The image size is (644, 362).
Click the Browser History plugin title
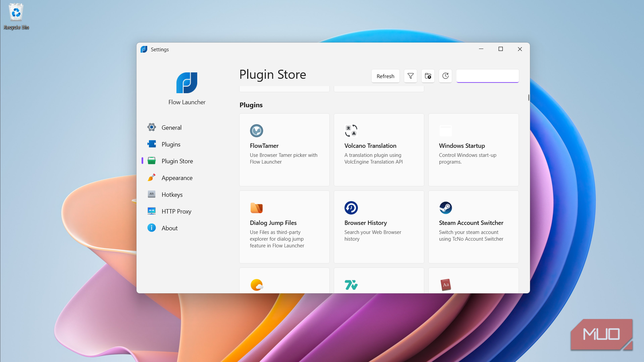[366, 223]
